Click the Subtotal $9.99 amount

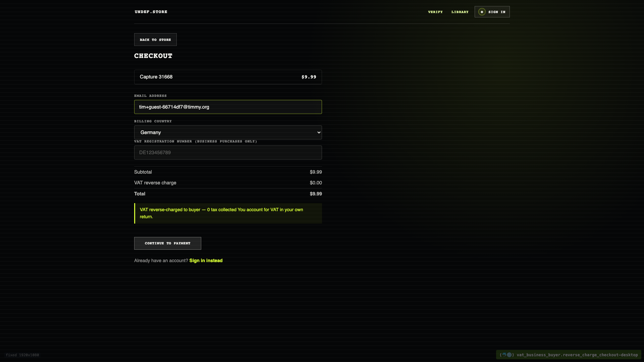[316, 172]
